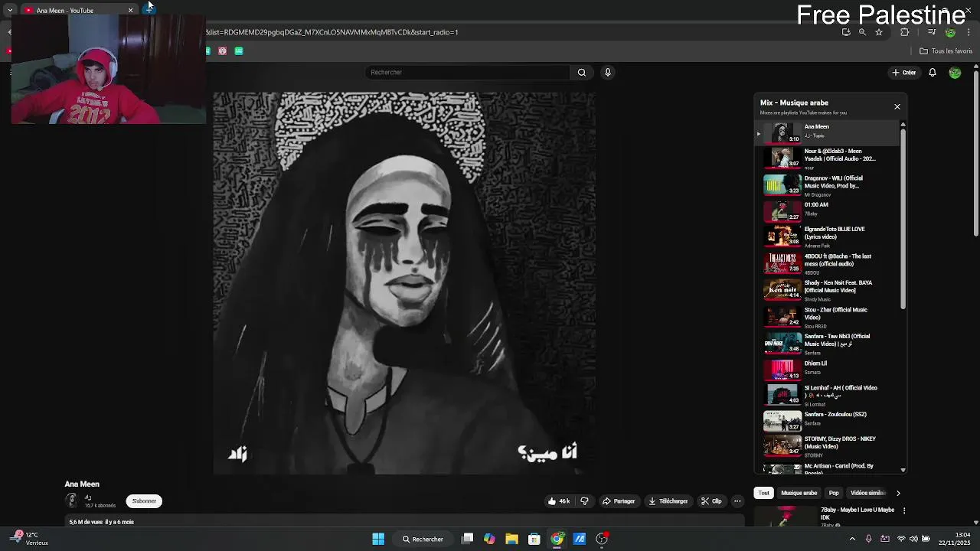The width and height of the screenshot is (980, 551).
Task: Play Shady - Ken Nsit Feat. BAYA
Action: coord(825,289)
